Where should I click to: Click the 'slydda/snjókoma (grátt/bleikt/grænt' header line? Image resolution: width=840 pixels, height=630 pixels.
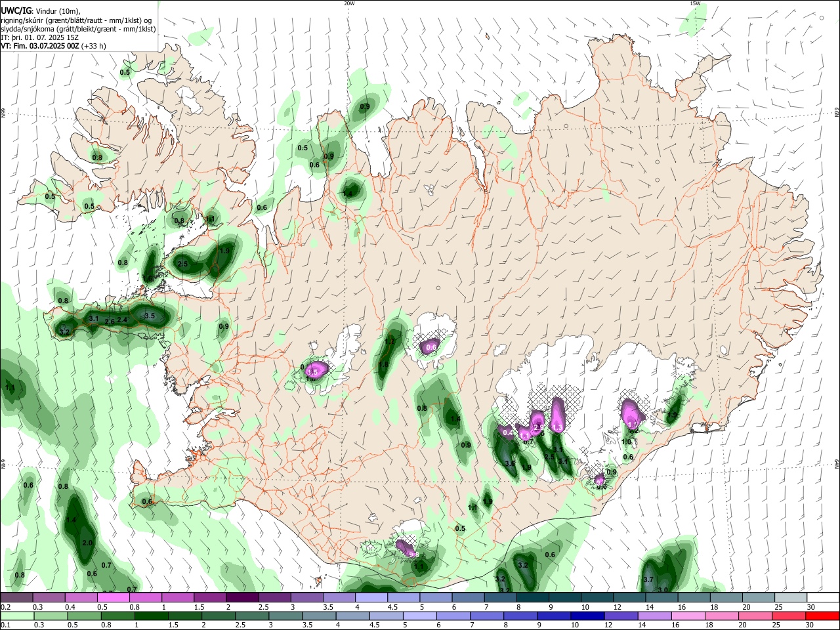coord(78,29)
